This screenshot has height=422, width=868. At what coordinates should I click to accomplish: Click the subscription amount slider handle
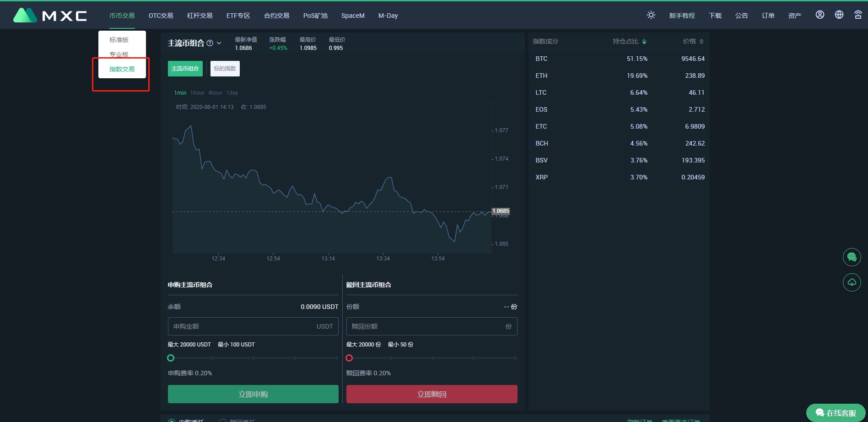click(171, 358)
